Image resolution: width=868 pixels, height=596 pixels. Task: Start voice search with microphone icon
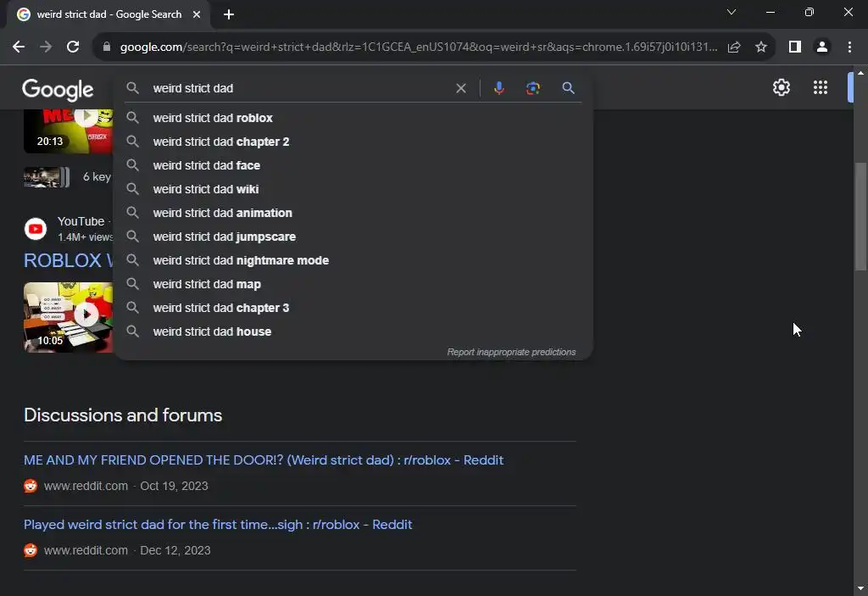tap(498, 88)
